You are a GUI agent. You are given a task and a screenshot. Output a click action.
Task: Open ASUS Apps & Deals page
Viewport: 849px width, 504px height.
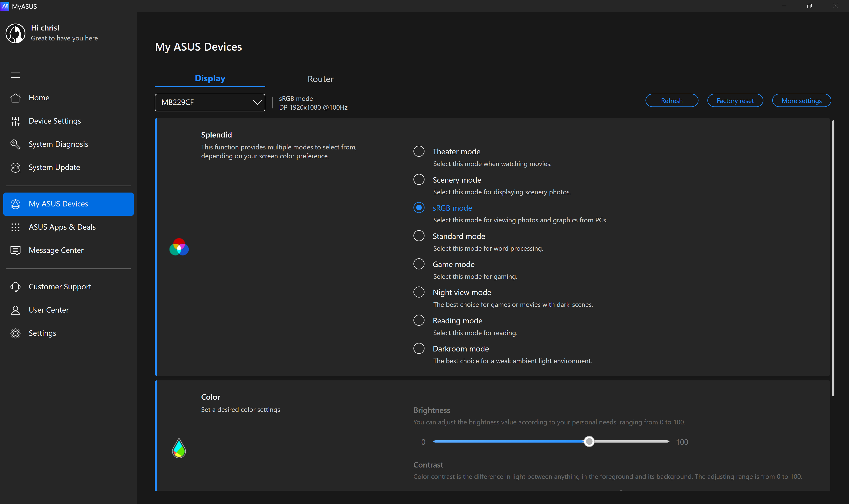pyautogui.click(x=68, y=227)
